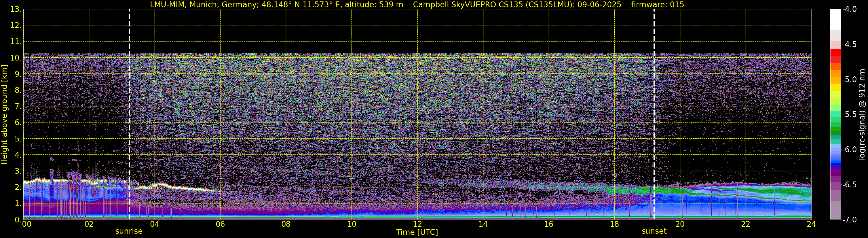
Task: Click the dark green segment of the colorbar
Action: click(x=836, y=133)
